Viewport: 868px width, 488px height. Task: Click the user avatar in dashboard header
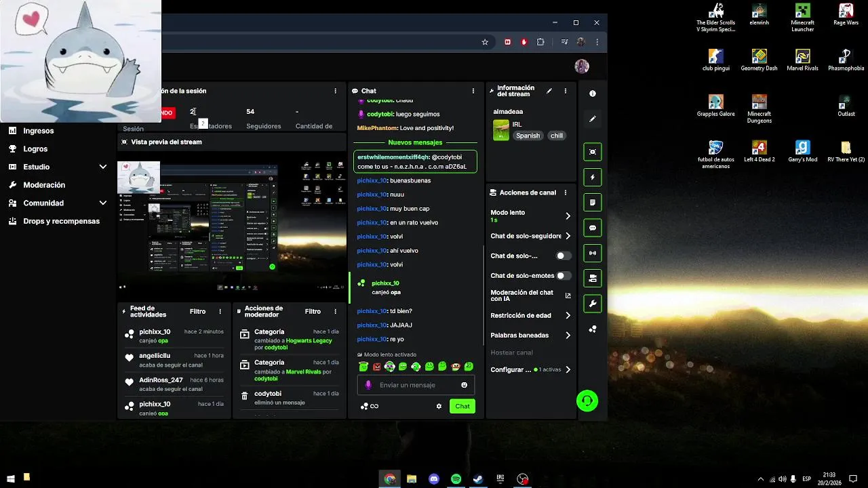pyautogui.click(x=582, y=66)
